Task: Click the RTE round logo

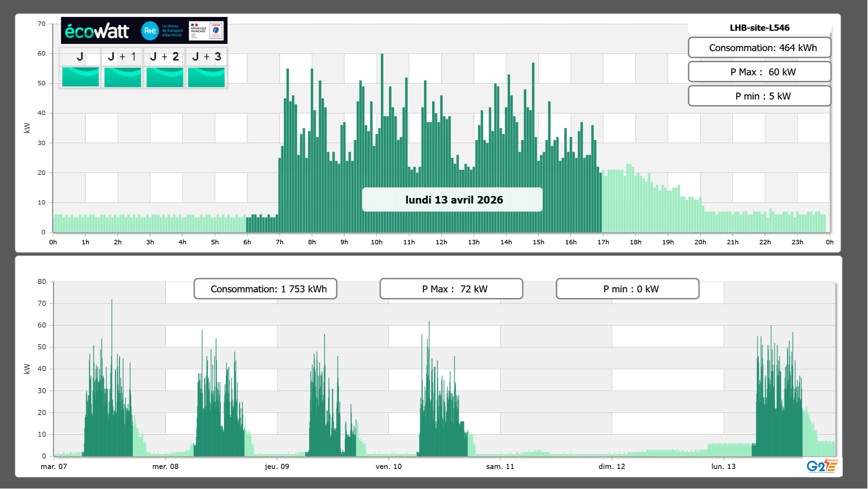Action: (x=150, y=31)
